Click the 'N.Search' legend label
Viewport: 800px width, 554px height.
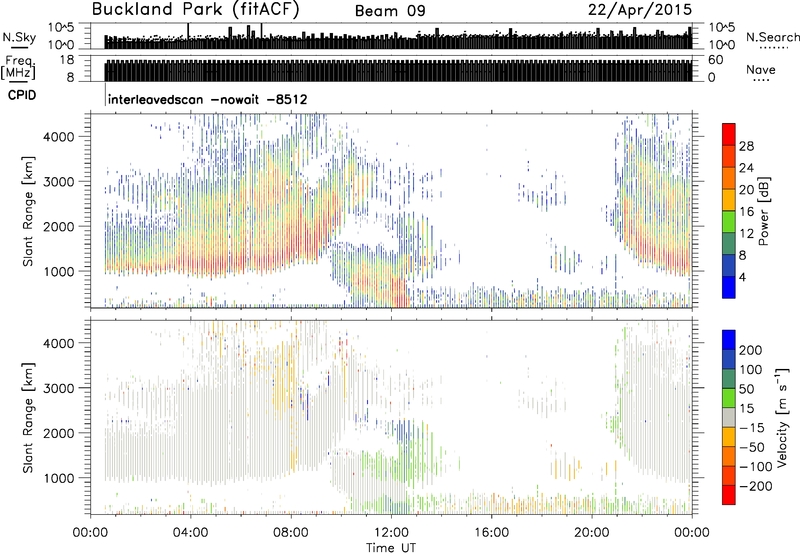(x=772, y=37)
